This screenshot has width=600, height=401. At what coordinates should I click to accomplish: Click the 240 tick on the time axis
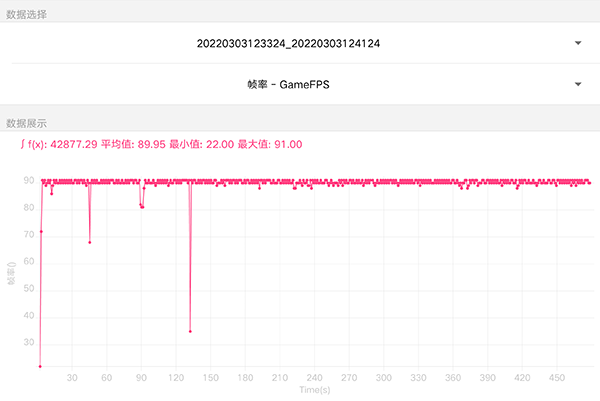click(314, 379)
